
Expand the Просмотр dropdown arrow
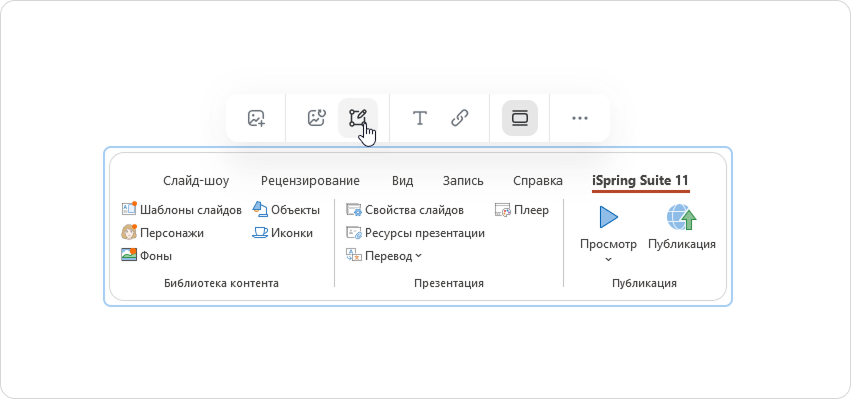608,259
